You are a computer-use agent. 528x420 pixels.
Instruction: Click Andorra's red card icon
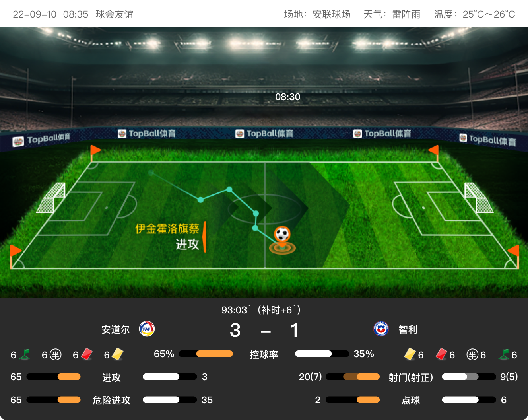point(87,354)
